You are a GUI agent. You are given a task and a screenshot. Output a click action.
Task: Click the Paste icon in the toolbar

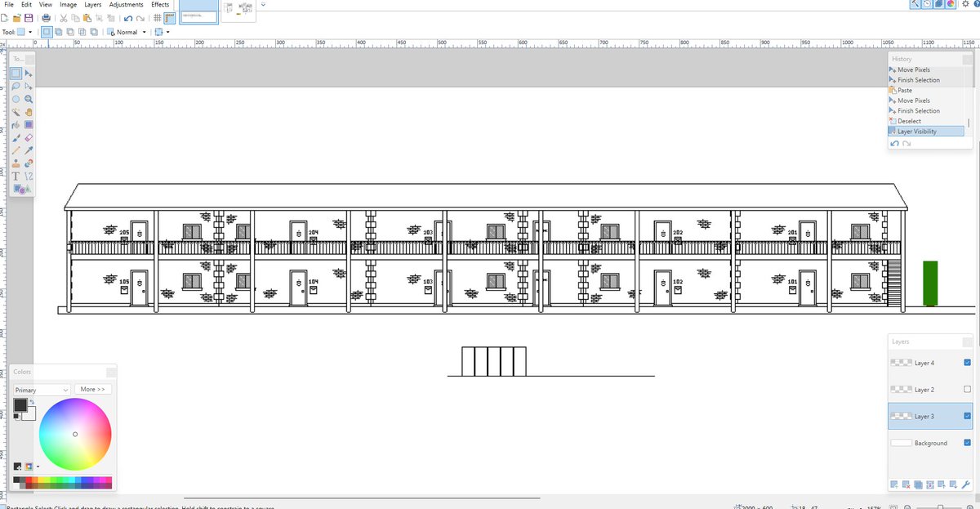point(87,18)
